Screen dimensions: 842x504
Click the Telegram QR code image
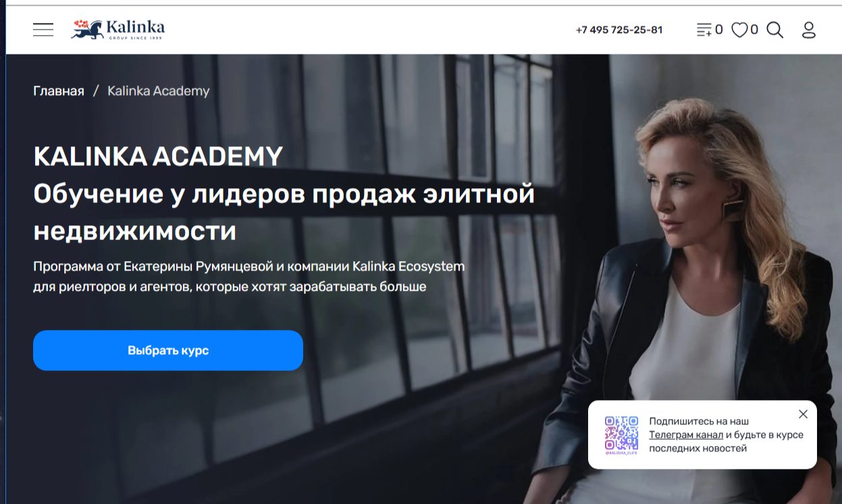(621, 434)
